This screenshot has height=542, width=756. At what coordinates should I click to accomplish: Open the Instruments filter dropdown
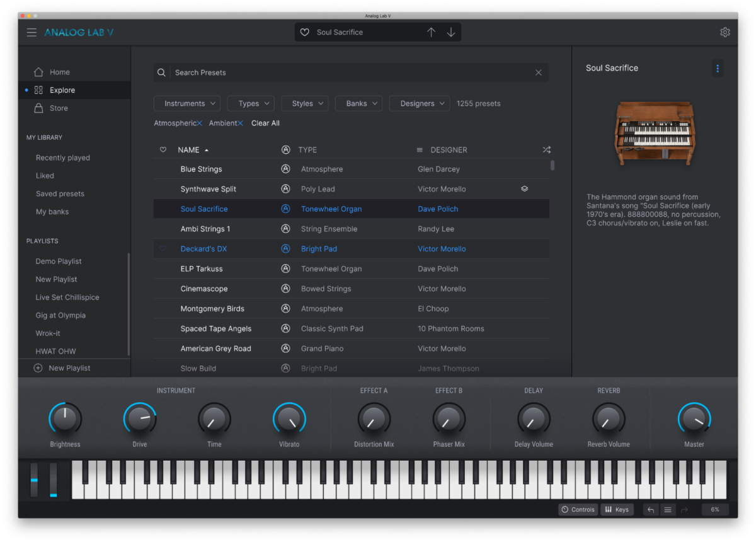[x=186, y=103]
